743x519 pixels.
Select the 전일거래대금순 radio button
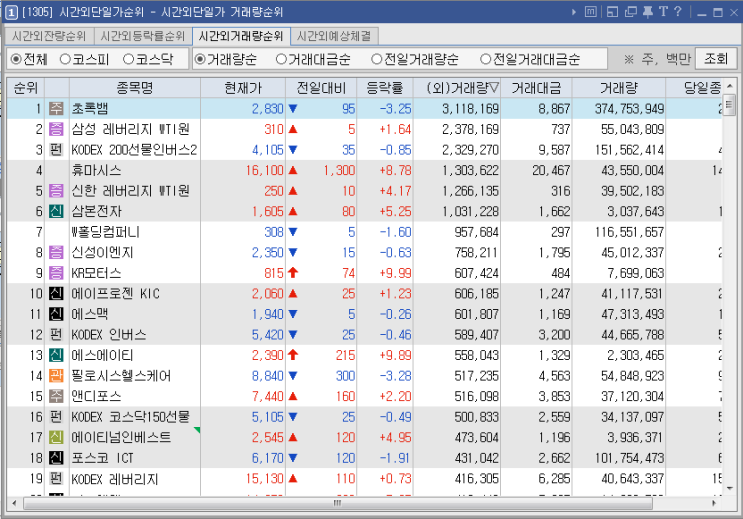point(486,59)
